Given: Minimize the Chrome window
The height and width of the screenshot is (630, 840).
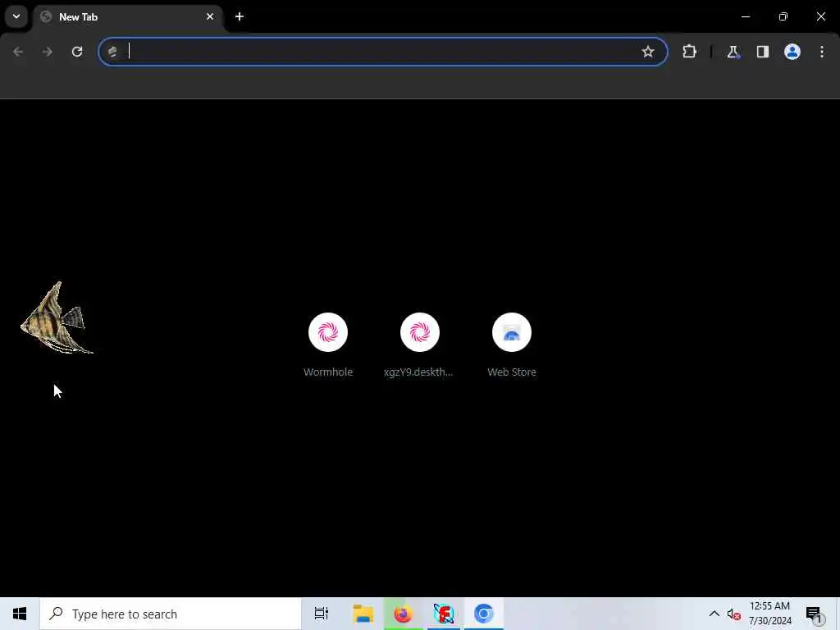Looking at the screenshot, I should 745,16.
